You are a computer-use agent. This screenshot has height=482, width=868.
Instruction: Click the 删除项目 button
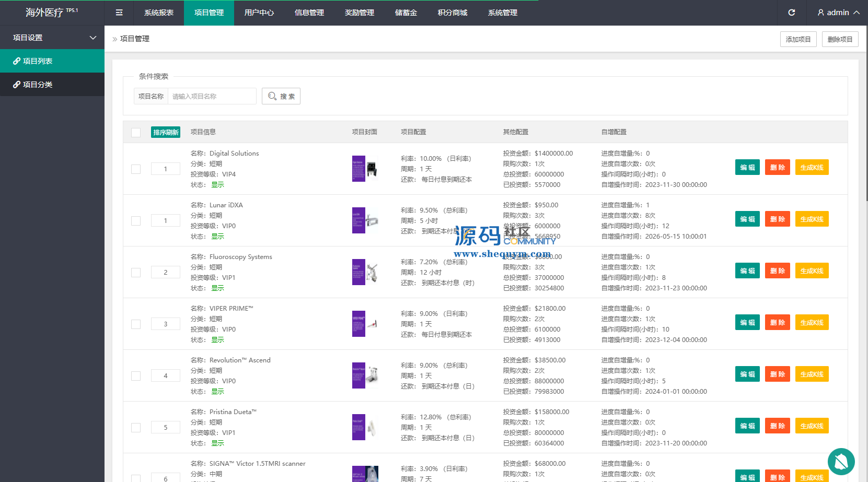point(840,39)
